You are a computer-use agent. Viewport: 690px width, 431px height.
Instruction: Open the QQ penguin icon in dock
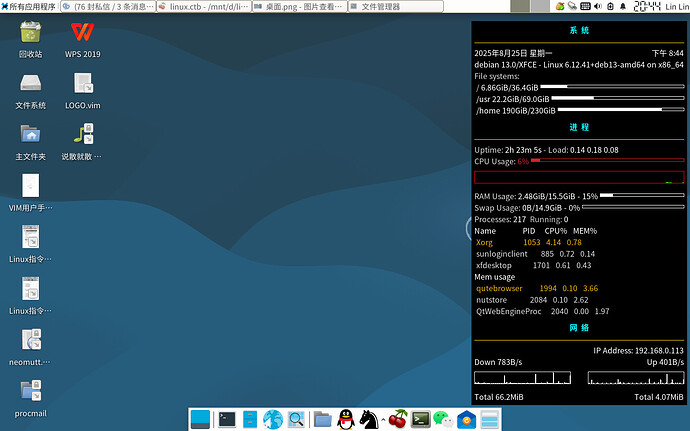point(346,420)
